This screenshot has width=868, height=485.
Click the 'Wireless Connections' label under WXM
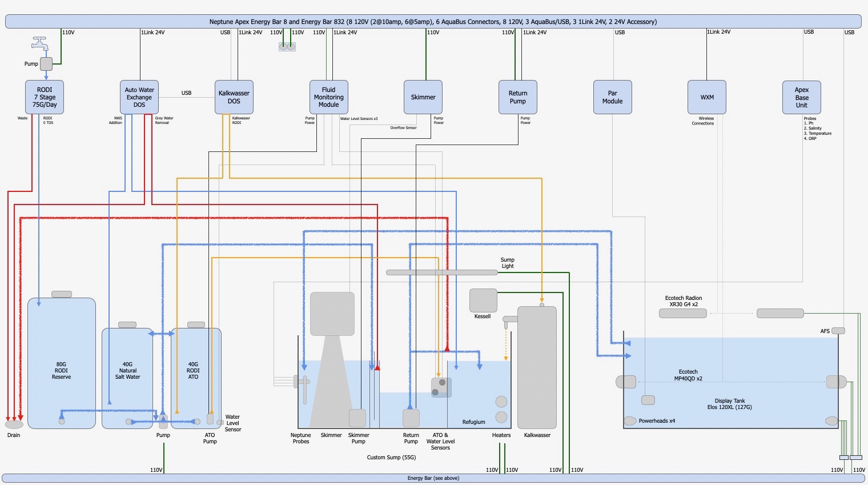(703, 121)
